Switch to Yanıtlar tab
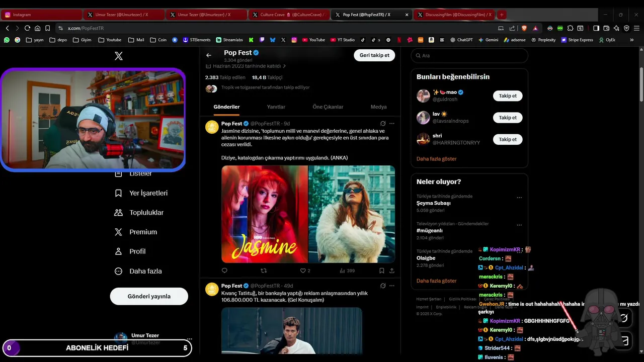644x362 pixels. (x=276, y=107)
